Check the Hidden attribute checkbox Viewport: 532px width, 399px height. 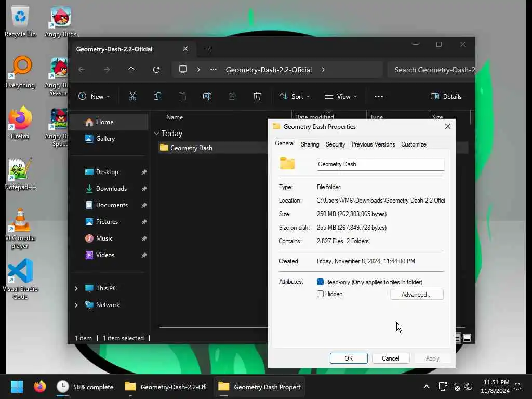coord(320,294)
